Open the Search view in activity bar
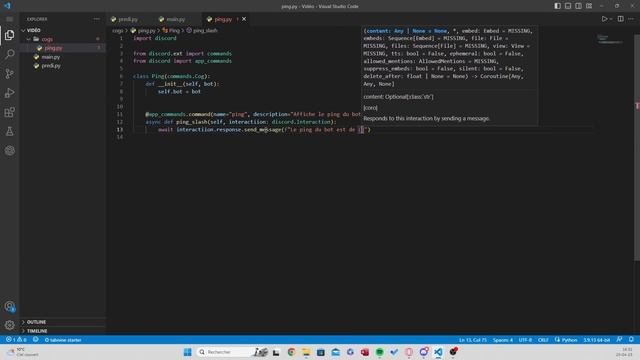This screenshot has width=640, height=360. click(x=9, y=54)
